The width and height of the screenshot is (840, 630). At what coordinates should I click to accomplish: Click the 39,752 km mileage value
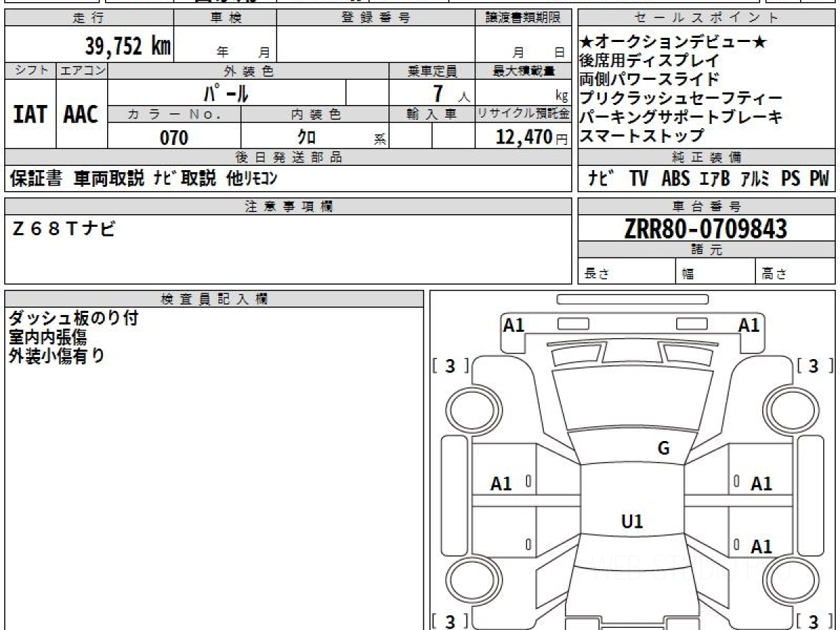pyautogui.click(x=127, y=47)
